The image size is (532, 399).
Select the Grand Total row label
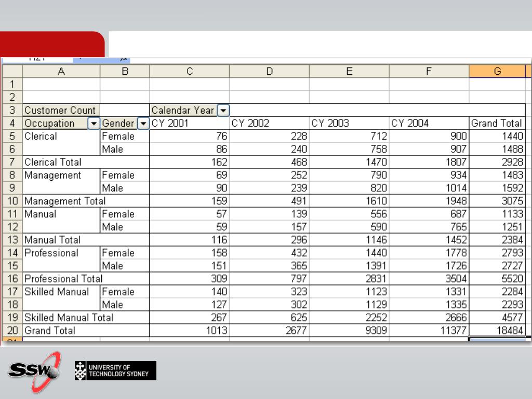tap(86, 330)
